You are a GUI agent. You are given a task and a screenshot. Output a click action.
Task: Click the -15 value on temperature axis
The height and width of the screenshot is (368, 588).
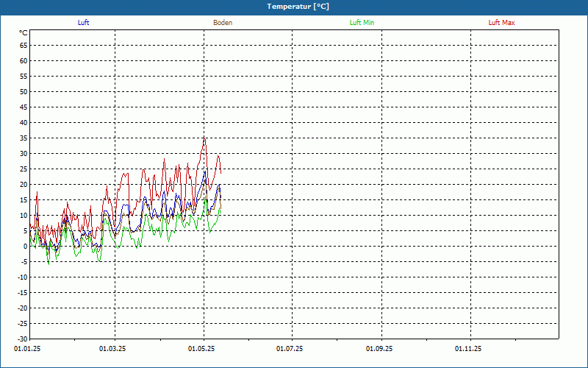pyautogui.click(x=23, y=292)
